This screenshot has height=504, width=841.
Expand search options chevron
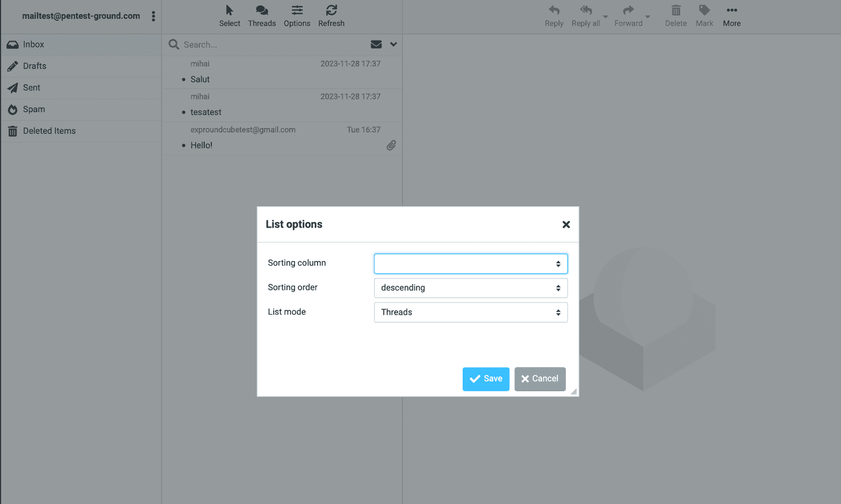393,44
